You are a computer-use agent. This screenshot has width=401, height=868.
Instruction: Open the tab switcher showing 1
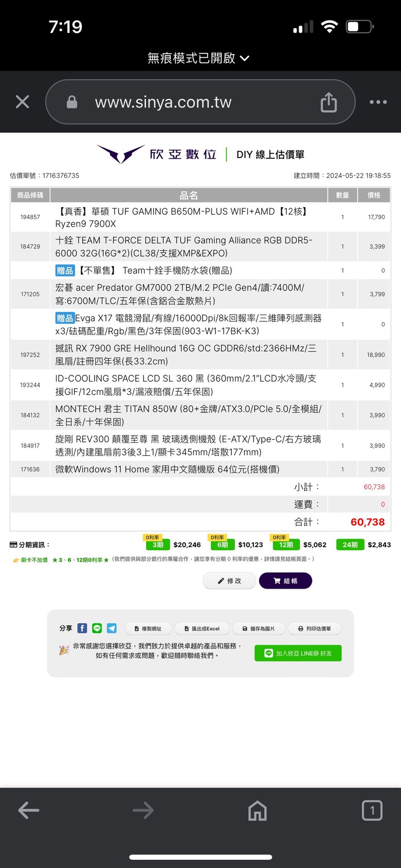(372, 810)
